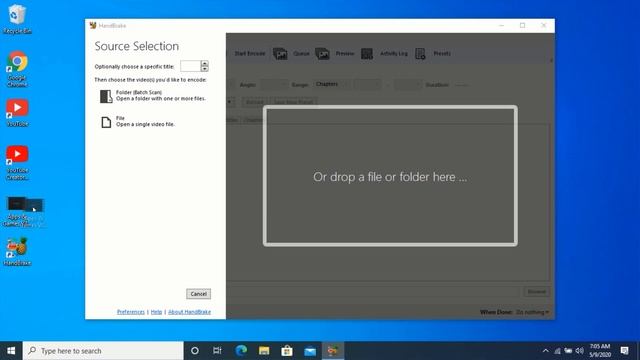
Task: Open the Google Chrome desktop shortcut
Action: coord(17,69)
